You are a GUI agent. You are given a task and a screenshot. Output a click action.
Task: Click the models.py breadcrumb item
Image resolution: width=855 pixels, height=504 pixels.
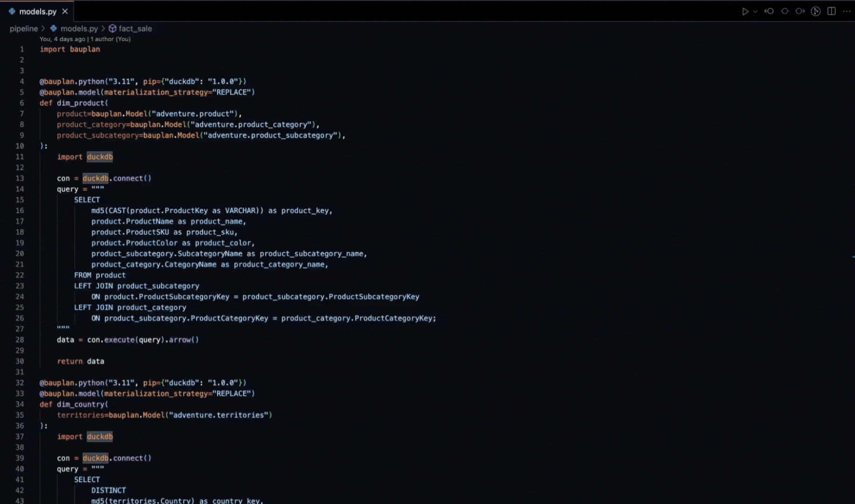[79, 28]
